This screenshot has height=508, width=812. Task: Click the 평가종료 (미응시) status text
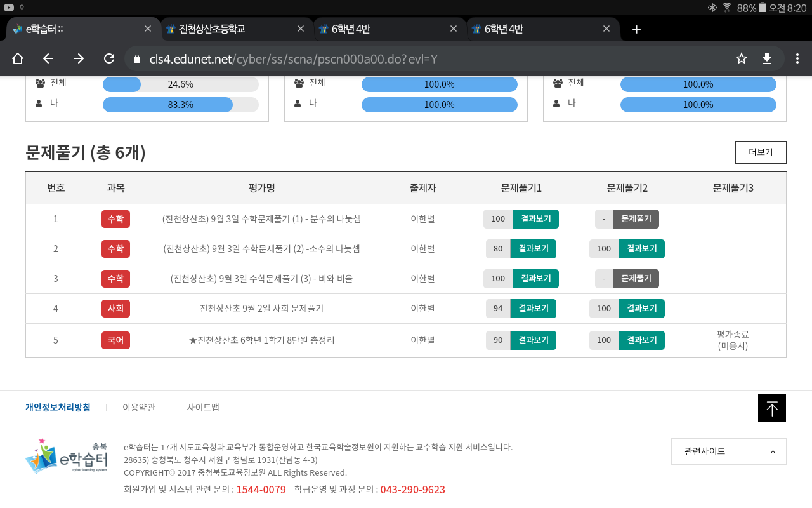pos(733,340)
